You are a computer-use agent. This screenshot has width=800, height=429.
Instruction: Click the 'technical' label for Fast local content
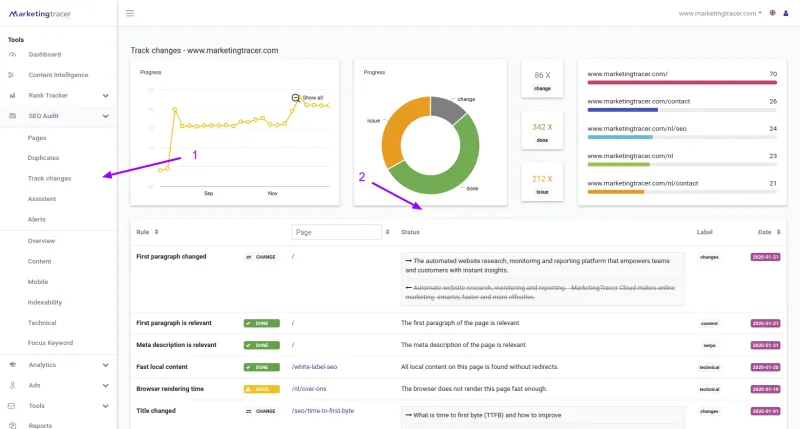point(709,367)
